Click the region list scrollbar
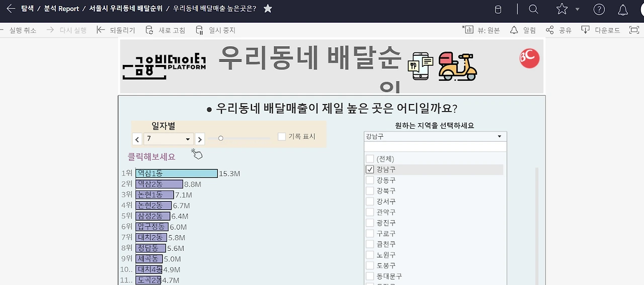The width and height of the screenshot is (644, 285). click(x=536, y=226)
